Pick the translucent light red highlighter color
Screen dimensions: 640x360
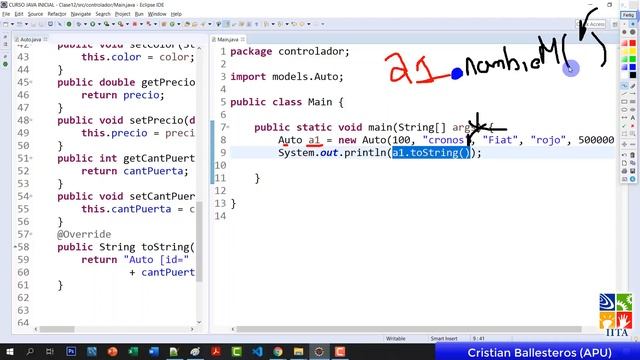click(624, 43)
